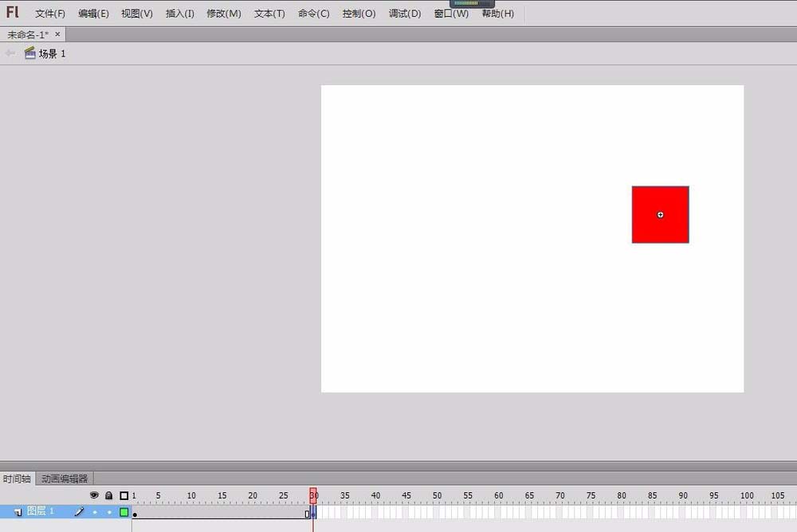Open the 修改(M) menu
The height and width of the screenshot is (532, 797).
(224, 14)
